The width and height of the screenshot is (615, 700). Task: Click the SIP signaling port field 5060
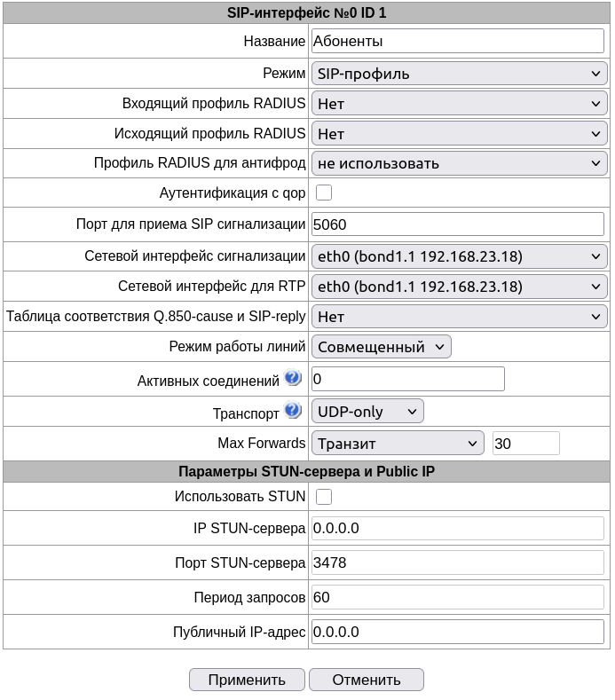tap(458, 224)
